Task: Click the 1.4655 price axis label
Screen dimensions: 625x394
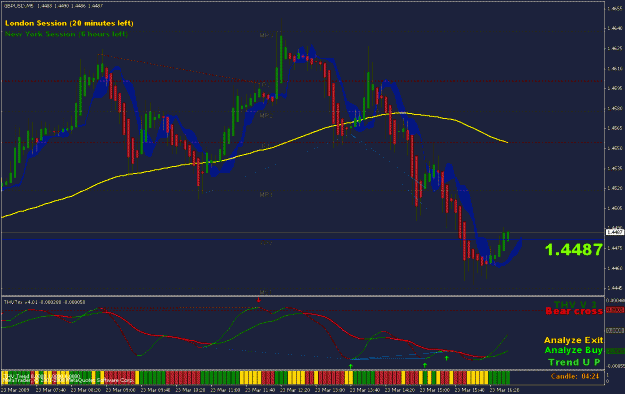Action: point(614,8)
